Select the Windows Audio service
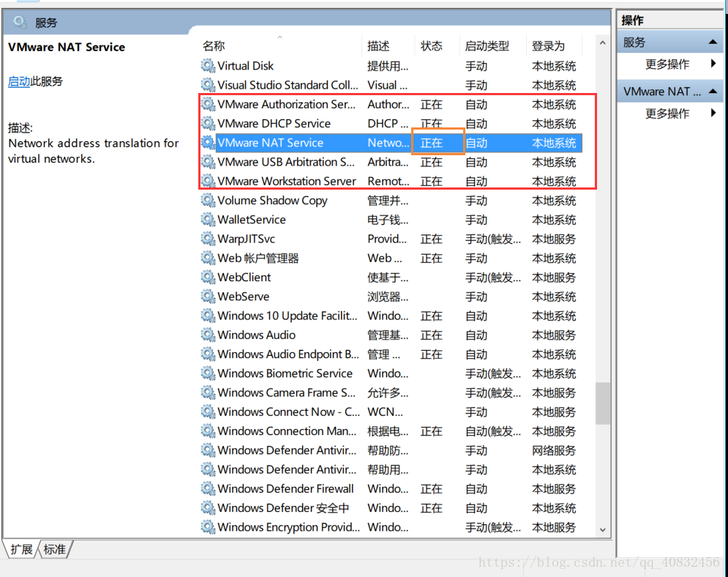The height and width of the screenshot is (577, 728). point(391,335)
